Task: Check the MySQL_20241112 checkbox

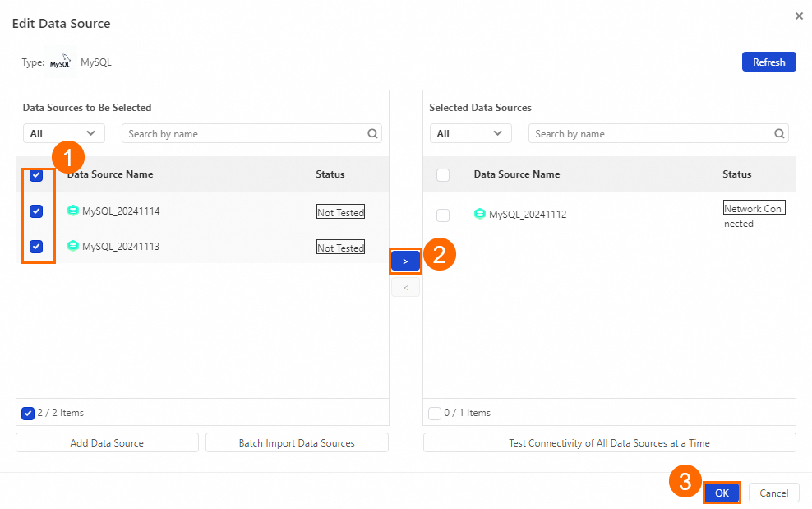Action: [443, 215]
